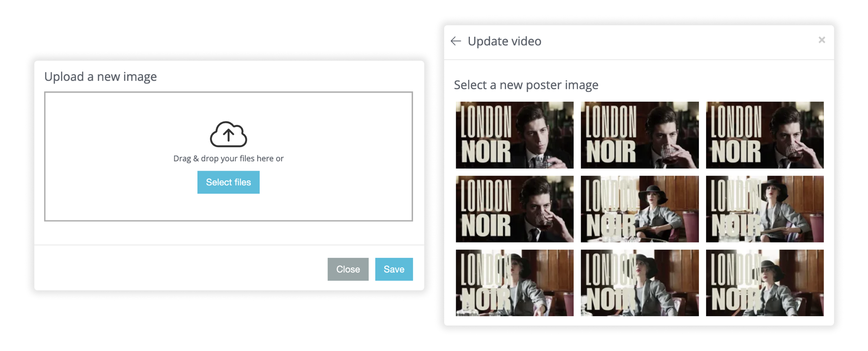Image resolution: width=868 pixels, height=351 pixels.
Task: Select the middle-left poster of man drinking
Action: click(x=515, y=209)
